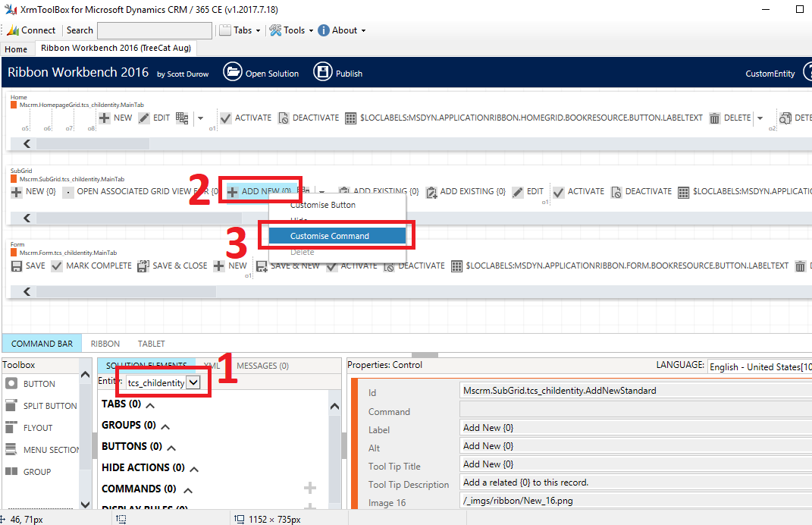Click ACTIVATE in the SubGrid ribbon
812x525 pixels.
578,192
